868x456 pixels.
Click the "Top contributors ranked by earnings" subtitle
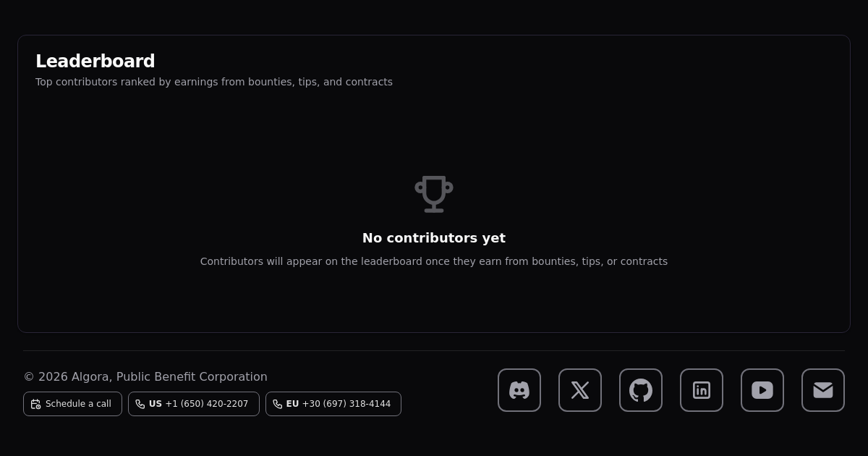click(x=214, y=82)
